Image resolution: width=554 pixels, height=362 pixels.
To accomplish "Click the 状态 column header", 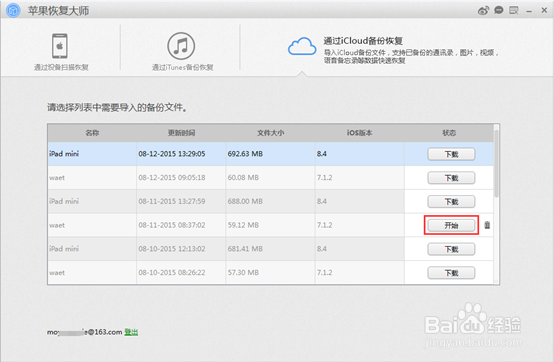I will [x=449, y=133].
